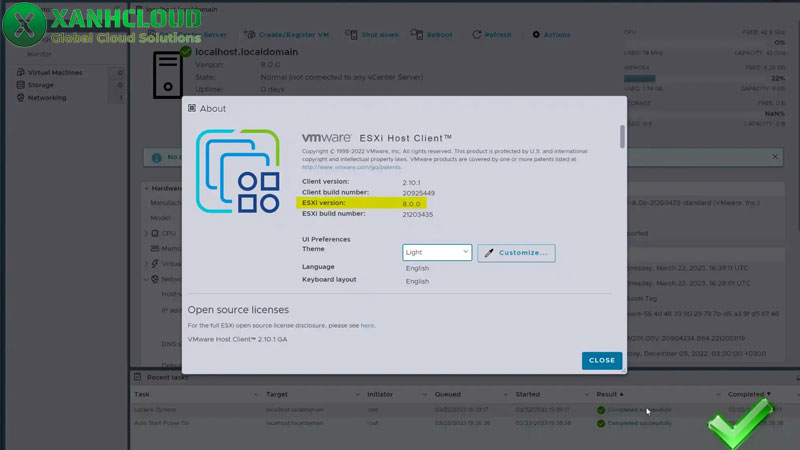This screenshot has width=800, height=450.
Task: Sort tasks by Task column
Action: [142, 394]
